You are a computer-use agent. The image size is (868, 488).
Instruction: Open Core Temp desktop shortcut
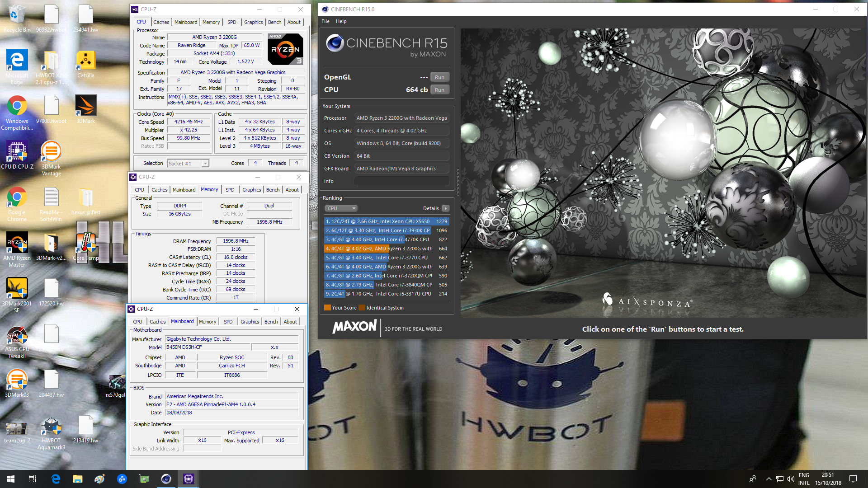coord(85,246)
